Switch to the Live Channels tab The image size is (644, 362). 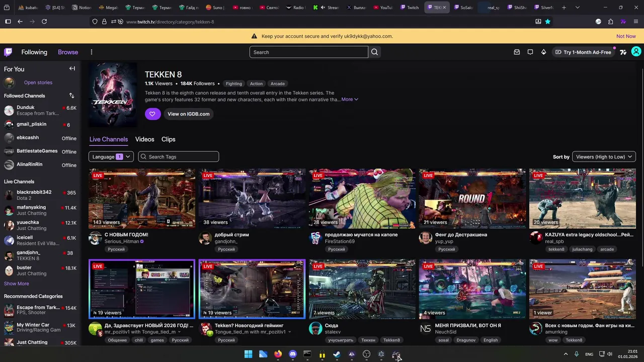[x=109, y=139]
